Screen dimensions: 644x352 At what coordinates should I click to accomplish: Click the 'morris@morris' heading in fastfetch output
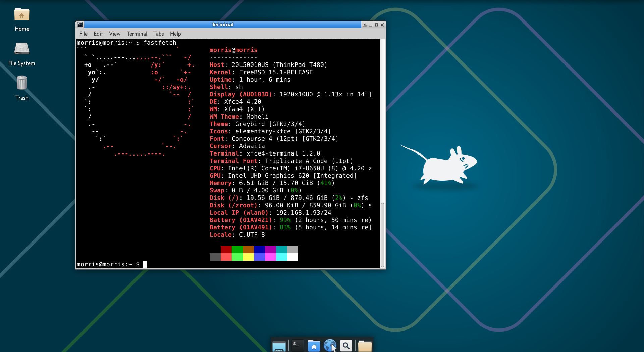pos(233,50)
